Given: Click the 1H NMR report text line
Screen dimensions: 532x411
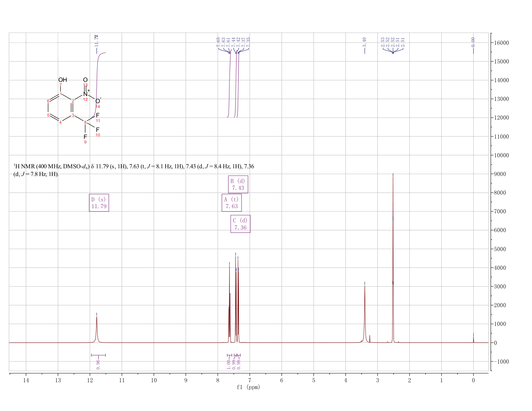Looking at the screenshot, I should pos(134,170).
